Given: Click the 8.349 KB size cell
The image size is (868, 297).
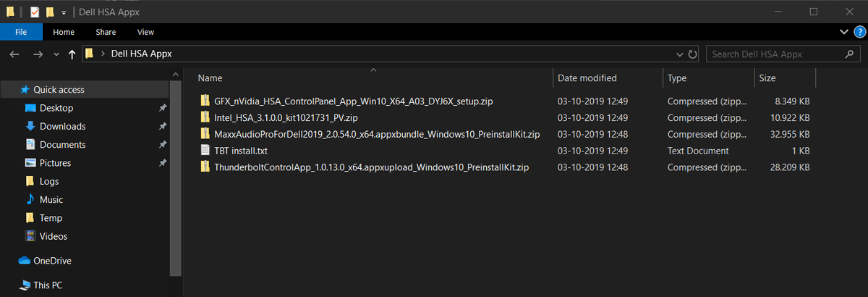Looking at the screenshot, I should [x=793, y=101].
